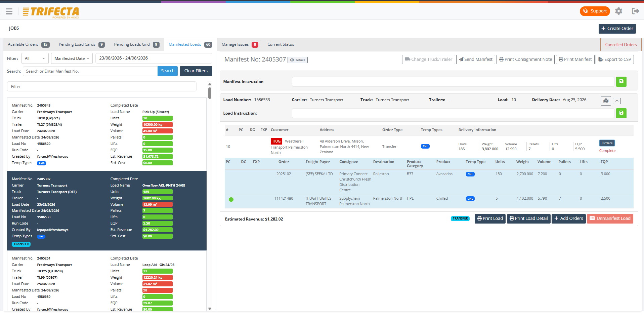Open the Current Status tab
This screenshot has width=644, height=318.
(281, 44)
